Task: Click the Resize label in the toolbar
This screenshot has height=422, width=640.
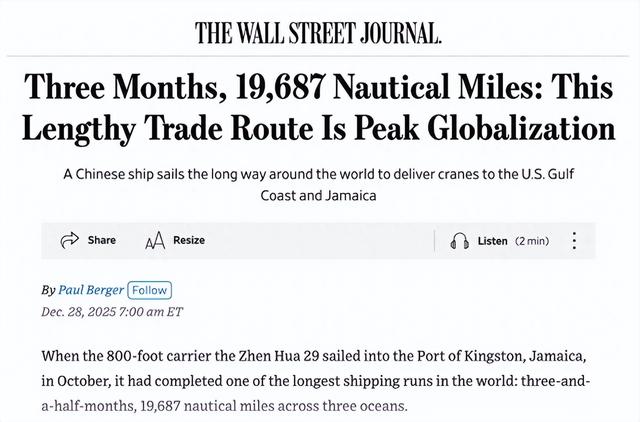Action: tap(189, 240)
